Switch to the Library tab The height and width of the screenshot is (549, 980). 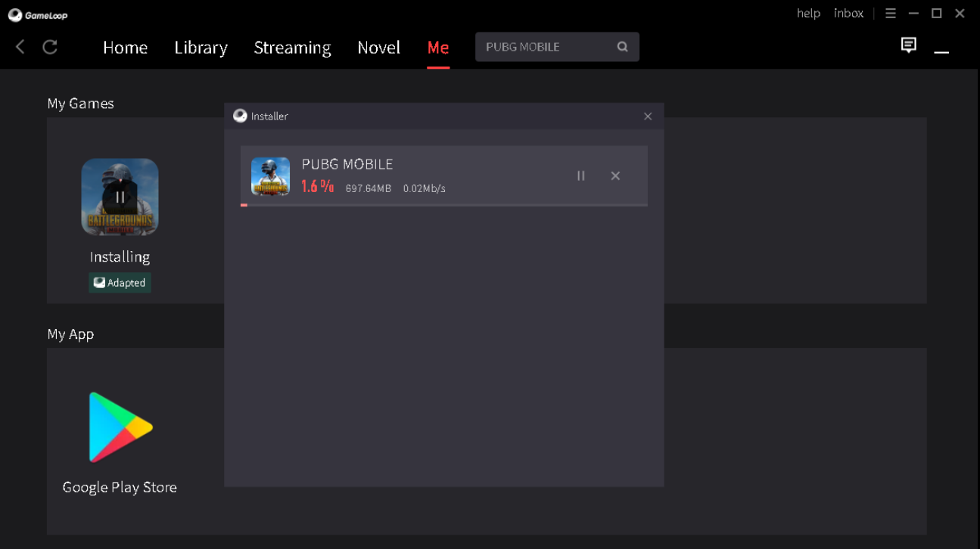[x=201, y=48]
